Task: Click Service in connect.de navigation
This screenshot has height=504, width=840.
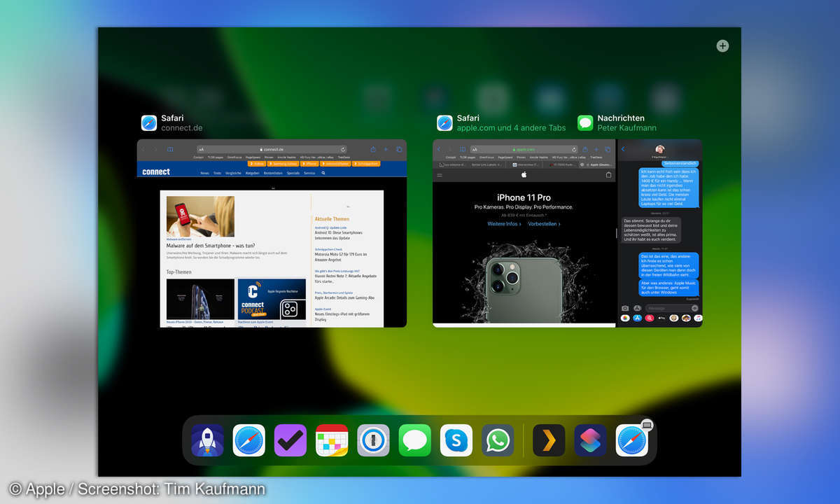Action: [x=309, y=172]
